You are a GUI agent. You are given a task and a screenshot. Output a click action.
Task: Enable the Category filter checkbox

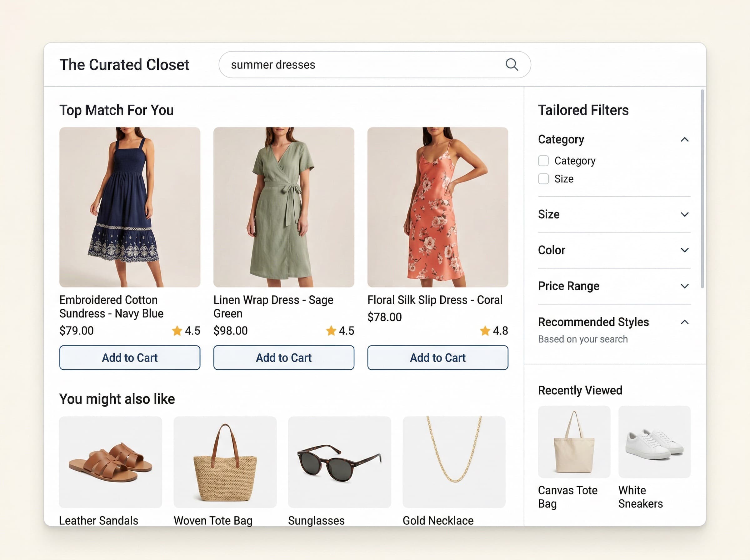544,161
